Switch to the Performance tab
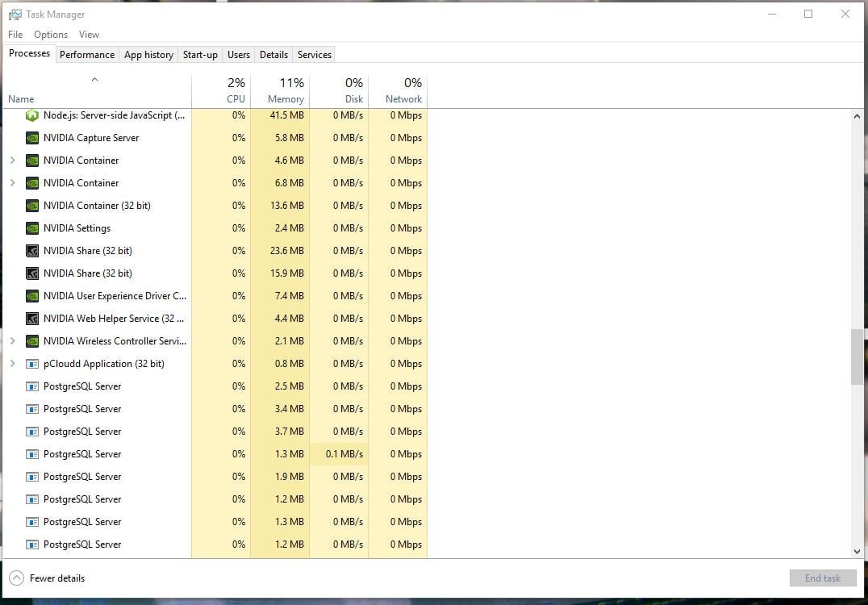 [x=87, y=54]
